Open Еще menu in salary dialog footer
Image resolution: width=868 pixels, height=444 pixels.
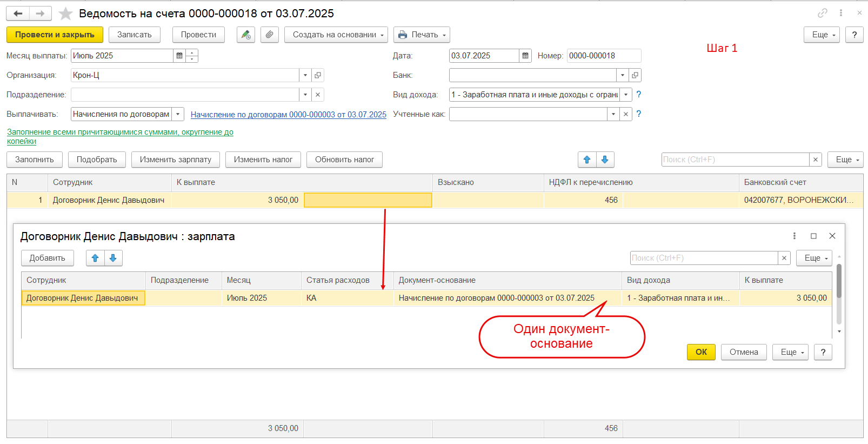pyautogui.click(x=790, y=352)
